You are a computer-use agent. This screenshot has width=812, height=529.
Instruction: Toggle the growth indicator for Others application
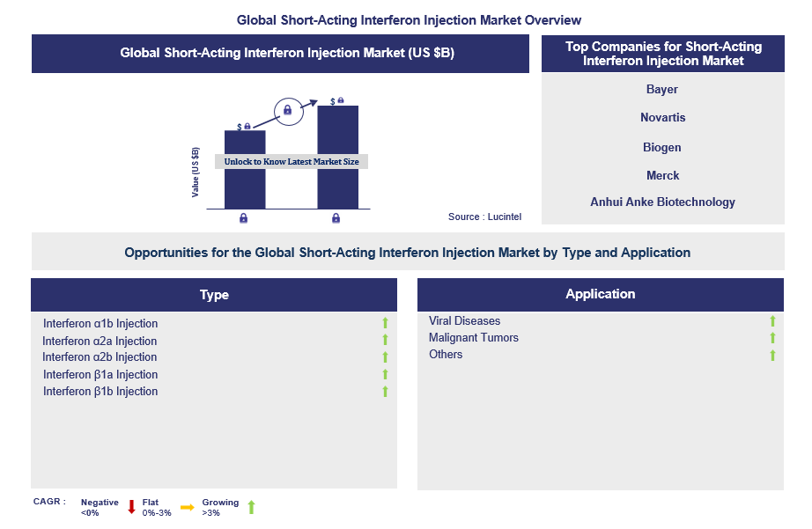tap(771, 354)
